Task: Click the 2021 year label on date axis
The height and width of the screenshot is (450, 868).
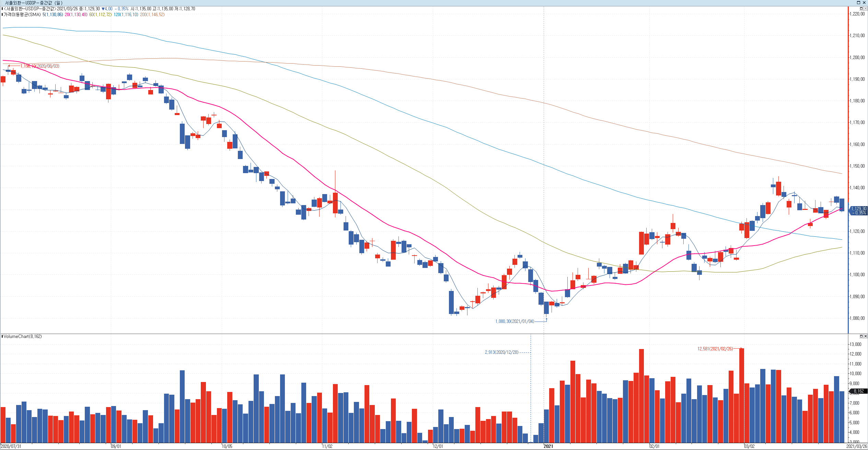Action: pyautogui.click(x=548, y=446)
